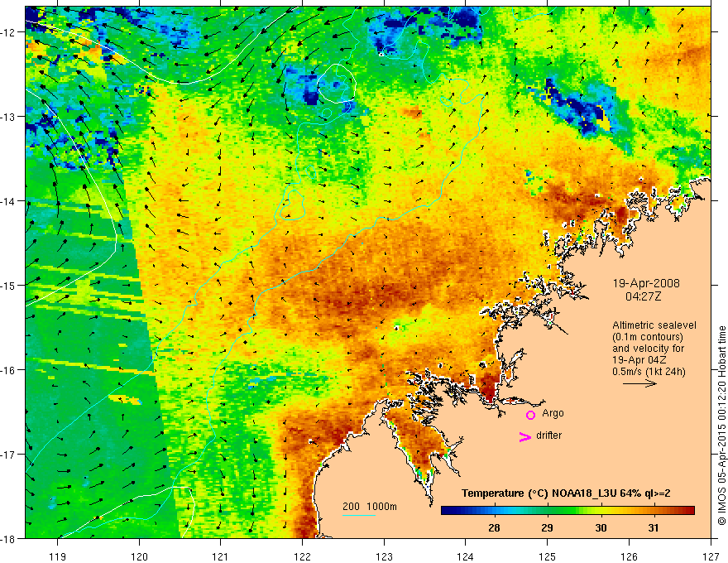This screenshot has width=728, height=563.
Task: Click latitude axis label '-15'
Action: point(8,286)
